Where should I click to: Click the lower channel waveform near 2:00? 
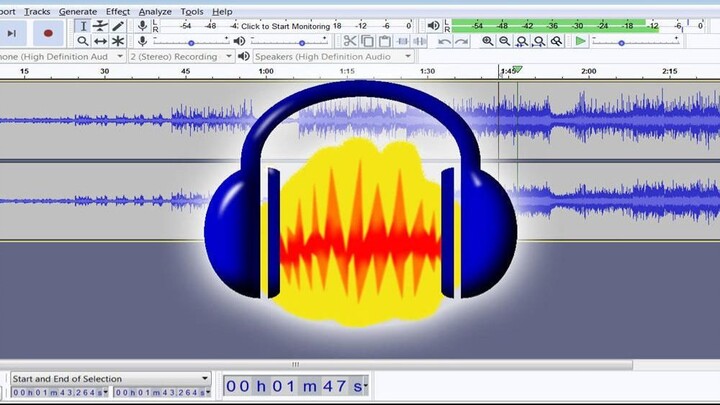588,200
